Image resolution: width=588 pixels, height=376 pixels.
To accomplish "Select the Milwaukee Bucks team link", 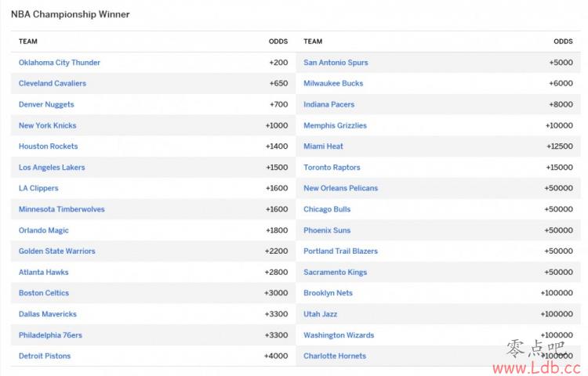I will (333, 84).
